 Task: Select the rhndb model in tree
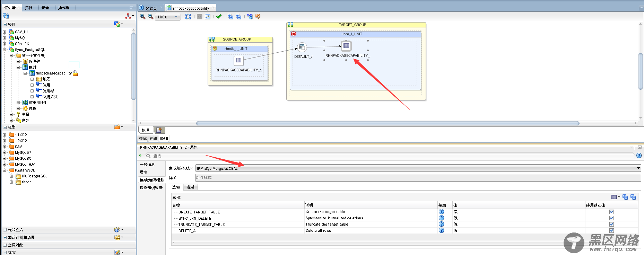click(27, 182)
